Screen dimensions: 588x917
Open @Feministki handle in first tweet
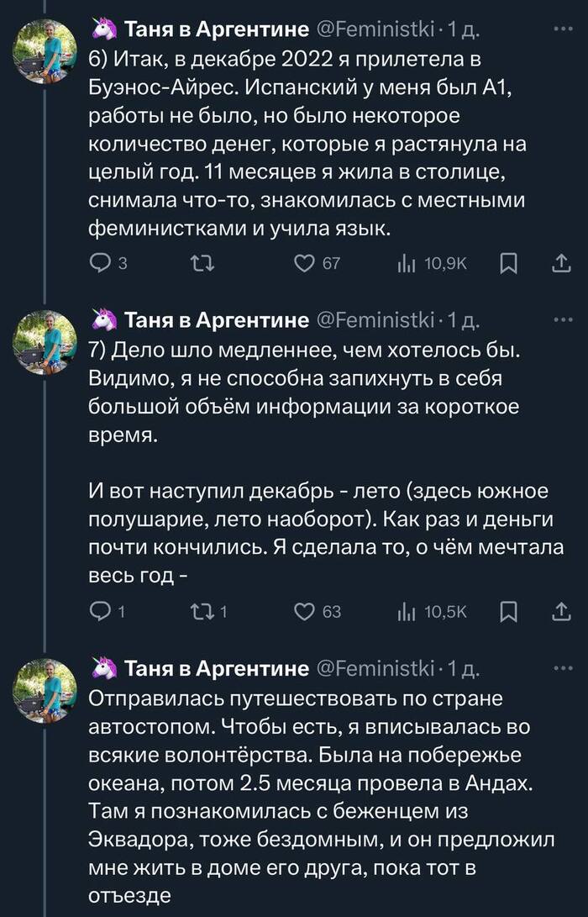(x=375, y=32)
